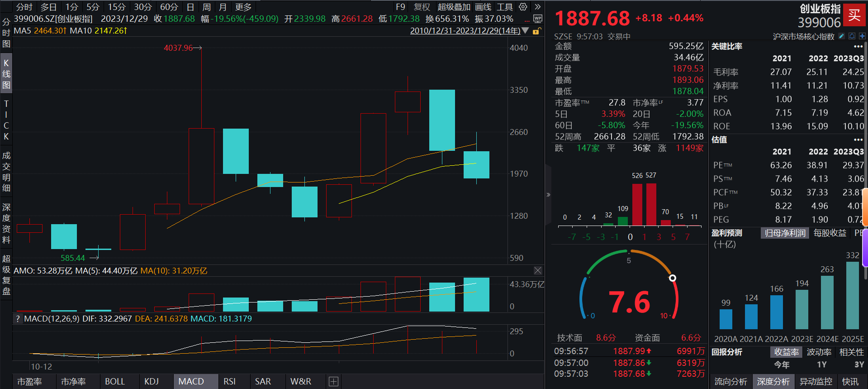Open 深度资料 in left sidebar

click(x=6, y=223)
